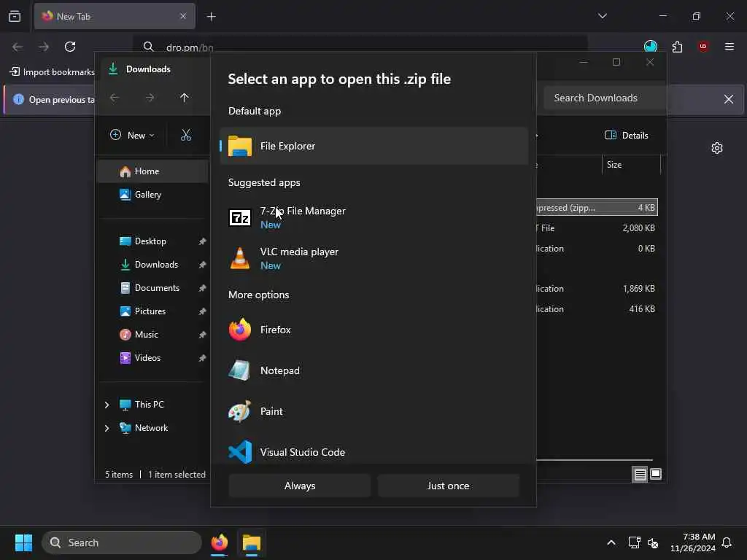Sort files by Size column header
This screenshot has width=747, height=560.
tap(631, 165)
